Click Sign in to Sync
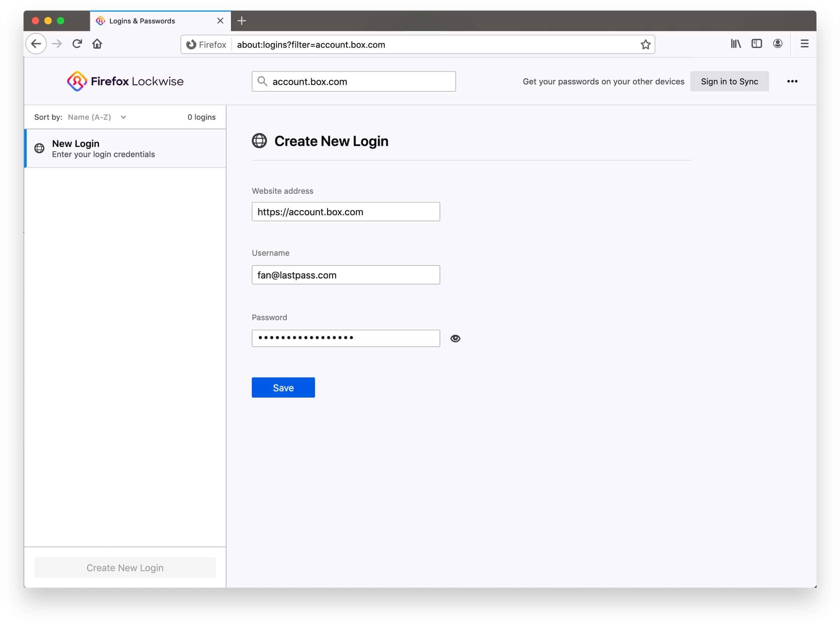The height and width of the screenshot is (624, 840). [729, 81]
